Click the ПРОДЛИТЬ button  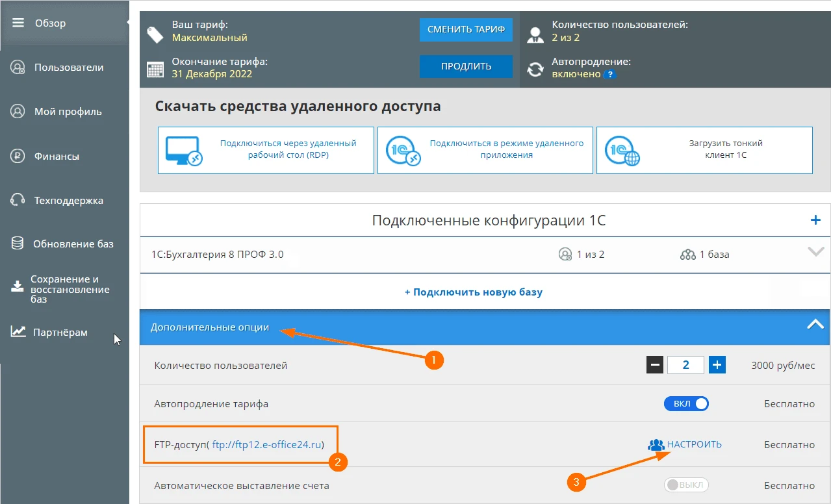click(466, 66)
